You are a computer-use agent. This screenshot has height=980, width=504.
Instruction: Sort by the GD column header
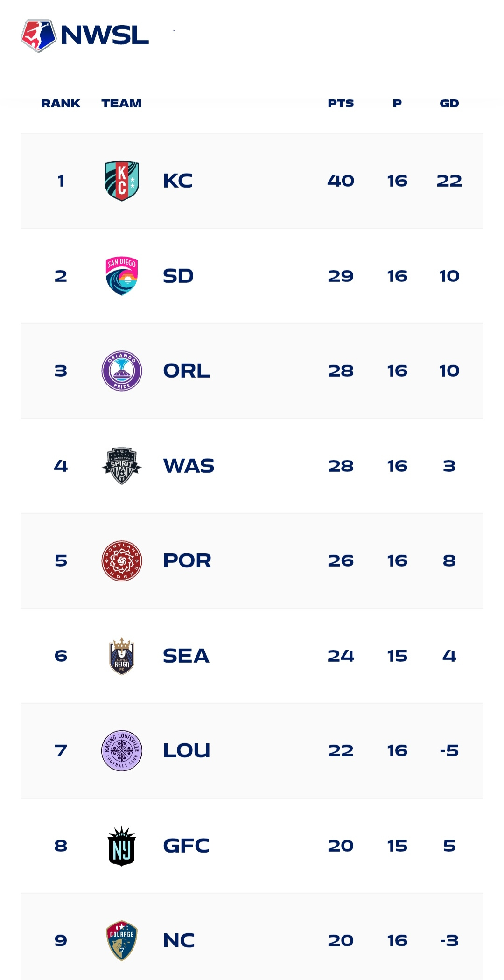[x=449, y=103]
